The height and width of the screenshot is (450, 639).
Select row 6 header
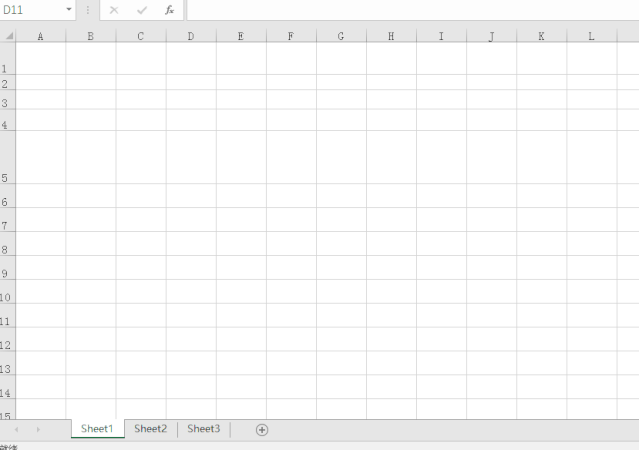[8, 196]
